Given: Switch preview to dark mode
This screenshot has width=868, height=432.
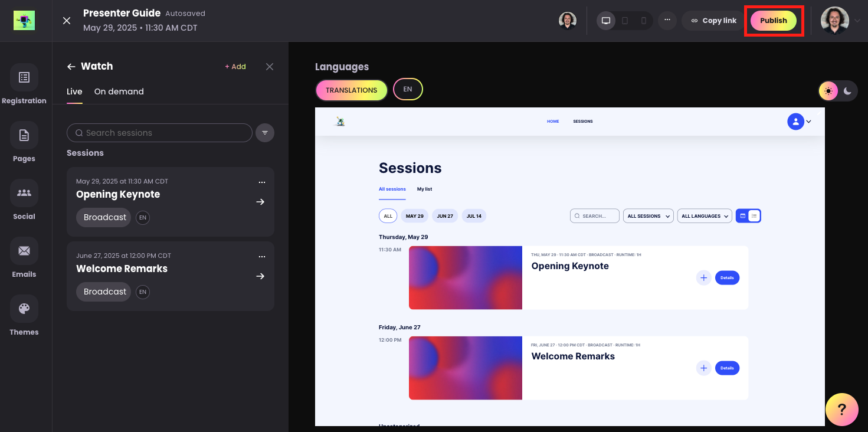Looking at the screenshot, I should 848,91.
